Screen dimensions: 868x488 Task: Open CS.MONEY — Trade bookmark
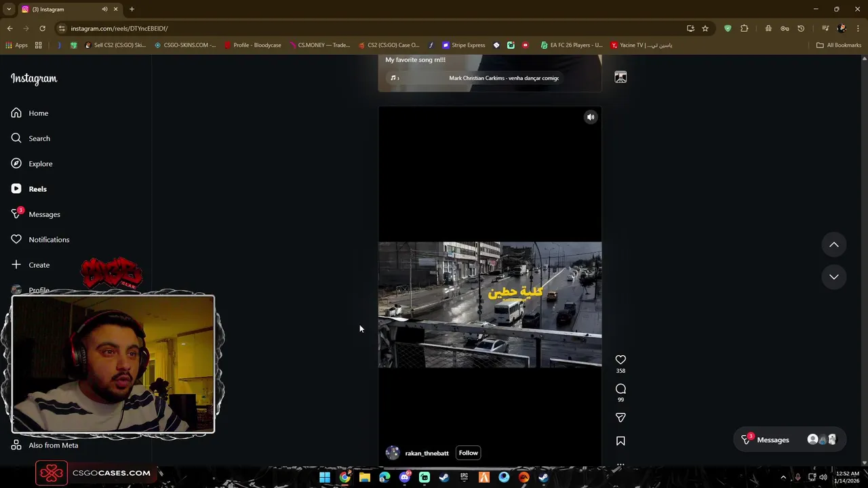coord(319,45)
